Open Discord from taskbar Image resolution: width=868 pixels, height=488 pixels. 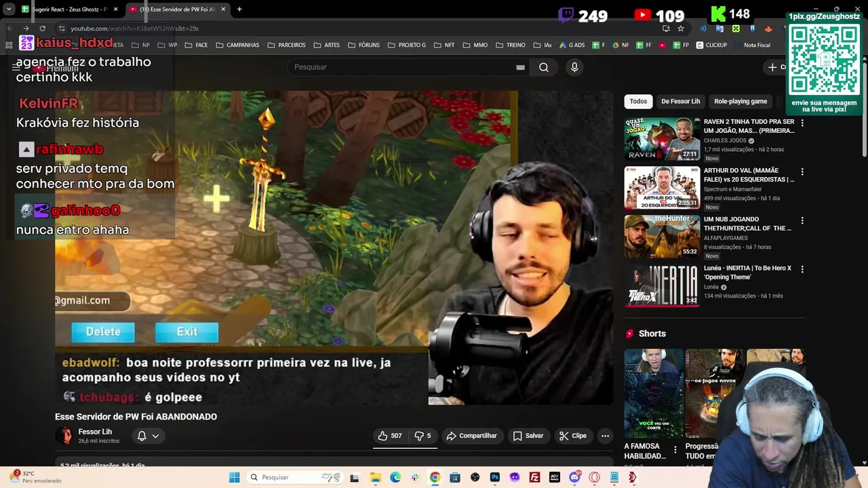574,477
